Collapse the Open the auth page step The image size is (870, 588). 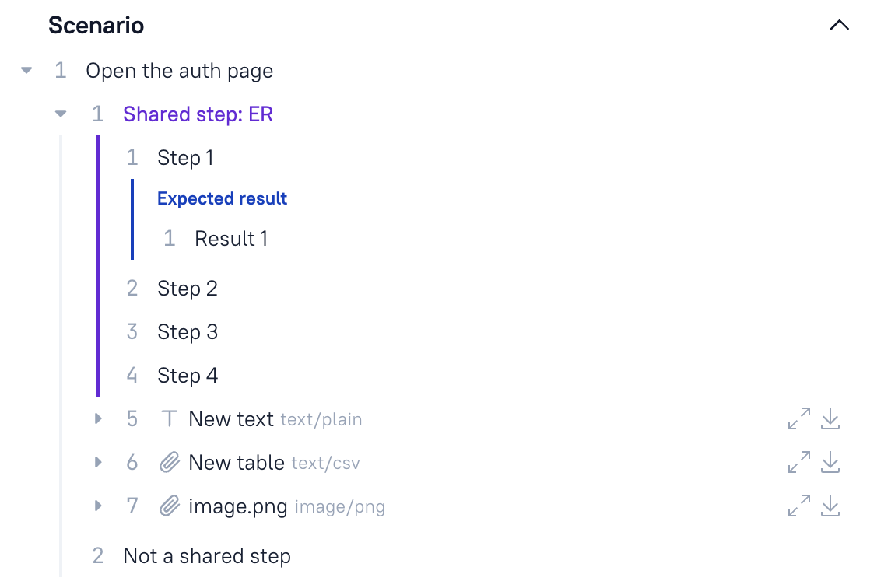point(26,70)
